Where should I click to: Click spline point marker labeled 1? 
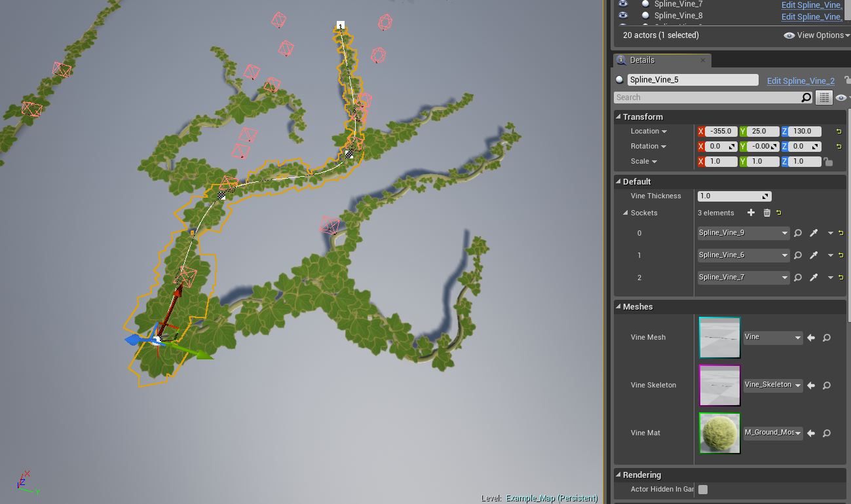(x=341, y=26)
